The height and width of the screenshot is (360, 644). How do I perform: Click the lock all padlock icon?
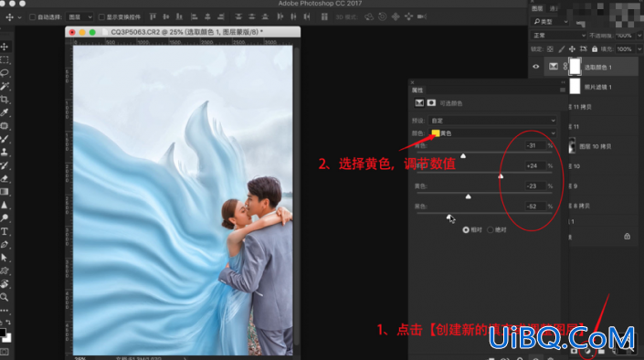click(x=595, y=49)
